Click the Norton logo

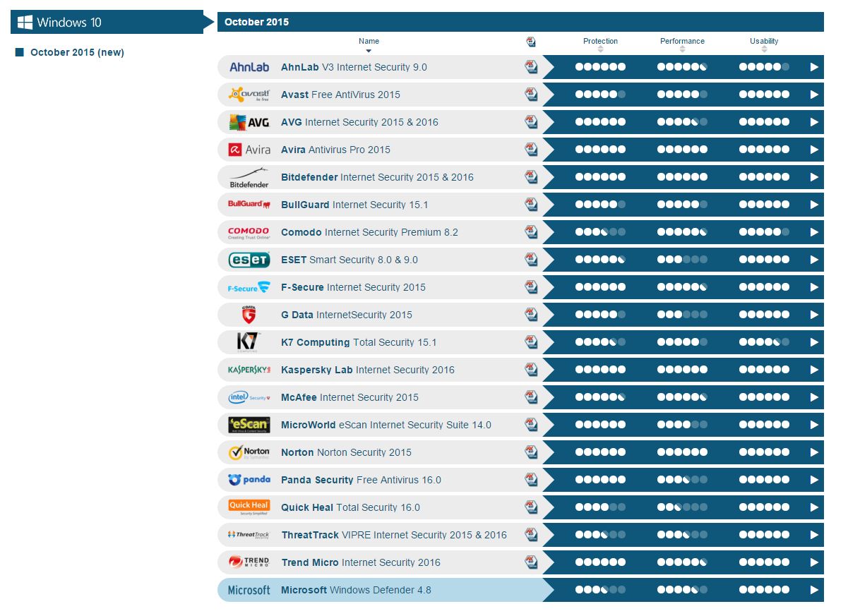point(249,452)
